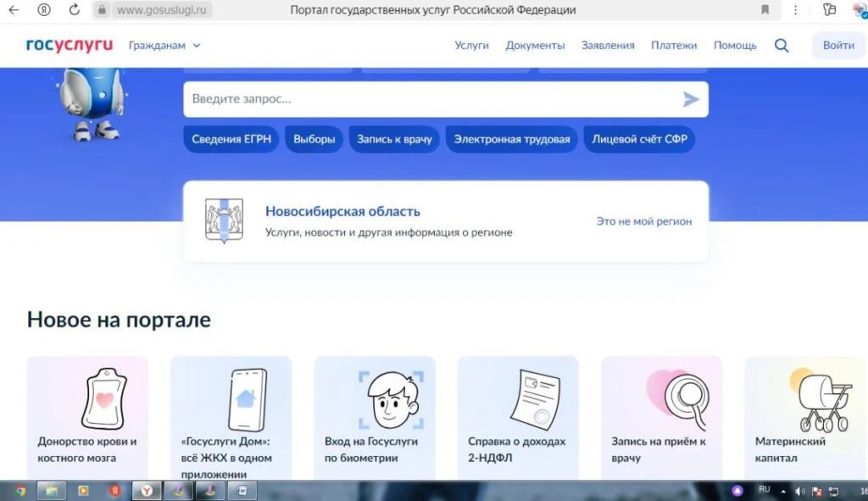Open the browser extensions icon
The height and width of the screenshot is (501, 868).
pos(829,9)
